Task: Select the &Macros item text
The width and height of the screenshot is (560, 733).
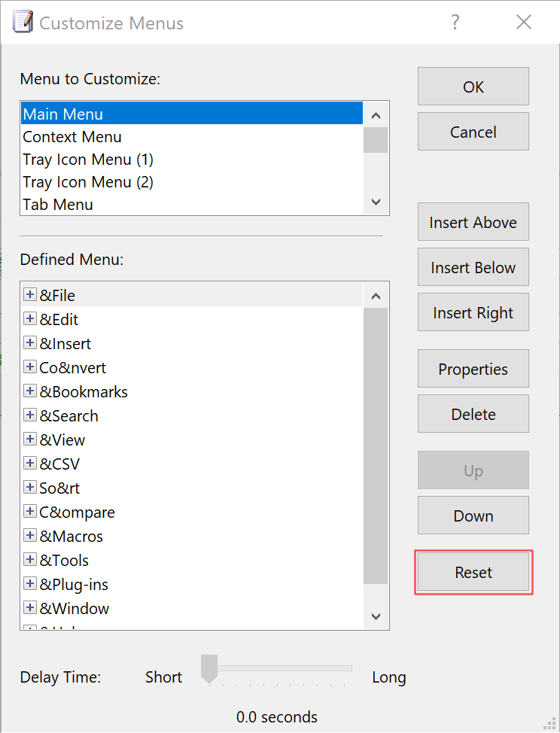Action: (71, 536)
